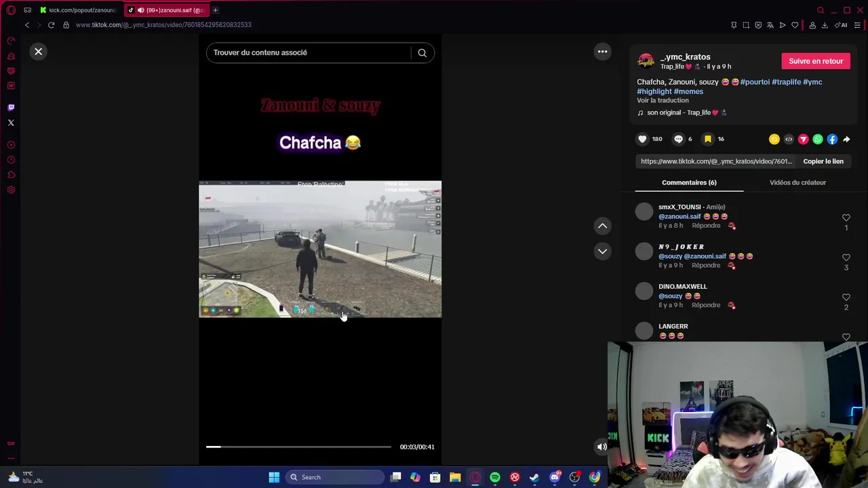Click the pin icon in address bar
The height and width of the screenshot is (488, 868).
coord(734,25)
